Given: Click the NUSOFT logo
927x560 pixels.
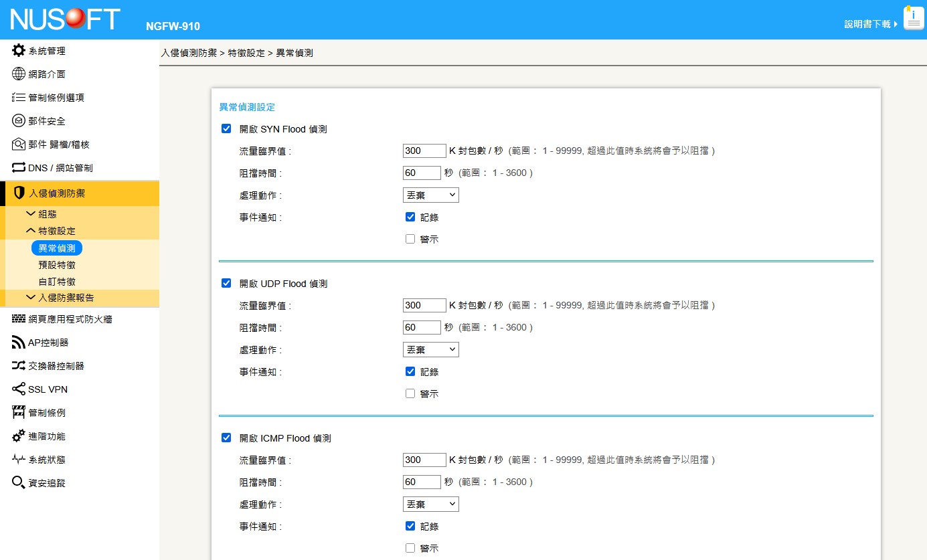Looking at the screenshot, I should 65,19.
